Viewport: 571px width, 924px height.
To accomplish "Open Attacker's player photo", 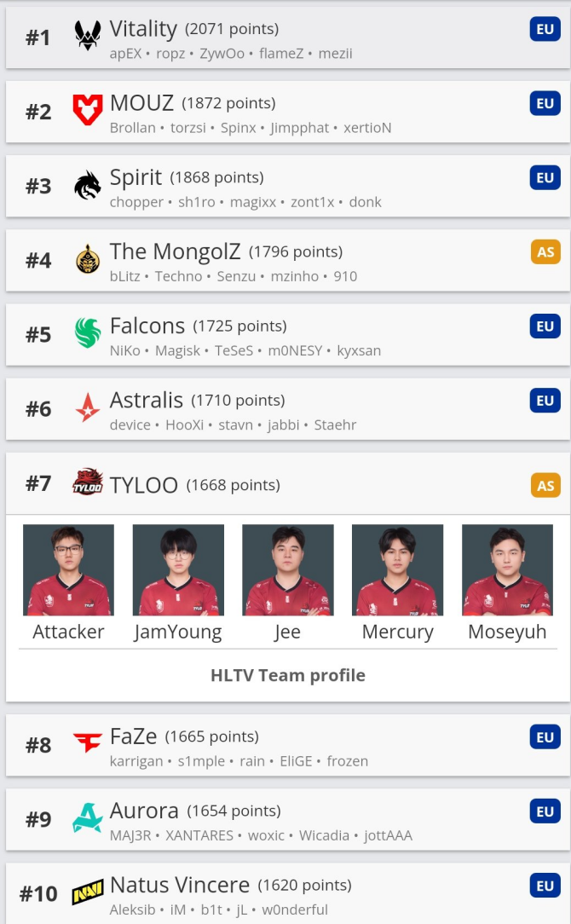I will tap(68, 569).
